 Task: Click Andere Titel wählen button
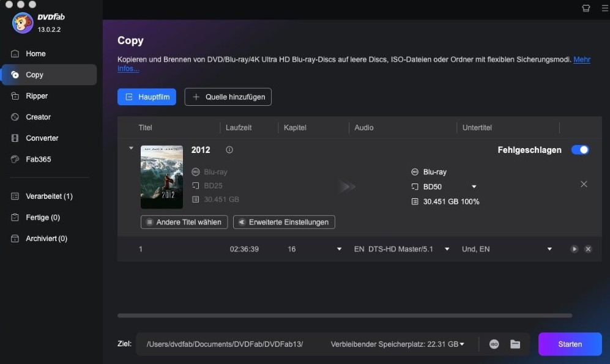pyautogui.click(x=184, y=222)
